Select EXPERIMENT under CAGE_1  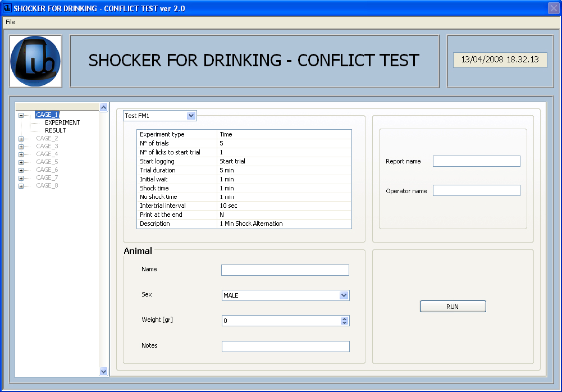point(62,122)
